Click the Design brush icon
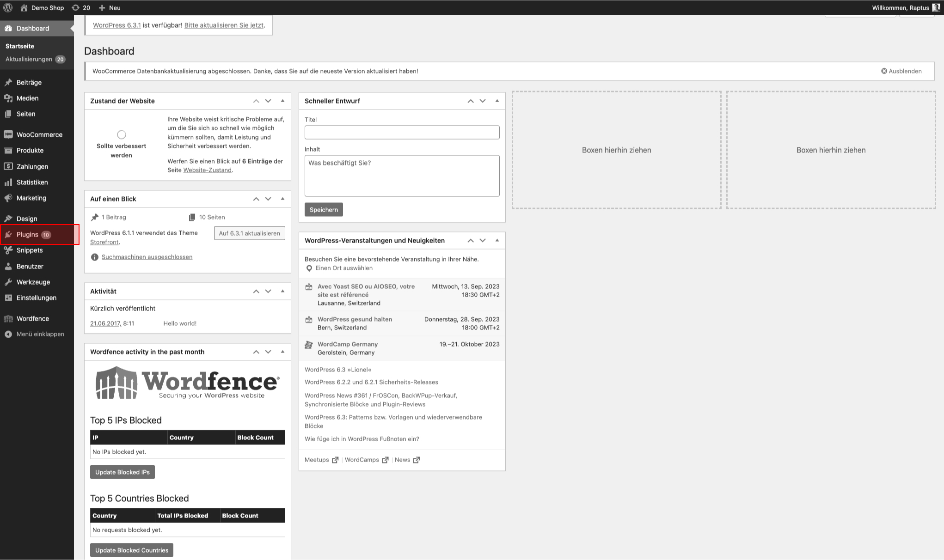This screenshot has height=560, width=944. (x=8, y=219)
